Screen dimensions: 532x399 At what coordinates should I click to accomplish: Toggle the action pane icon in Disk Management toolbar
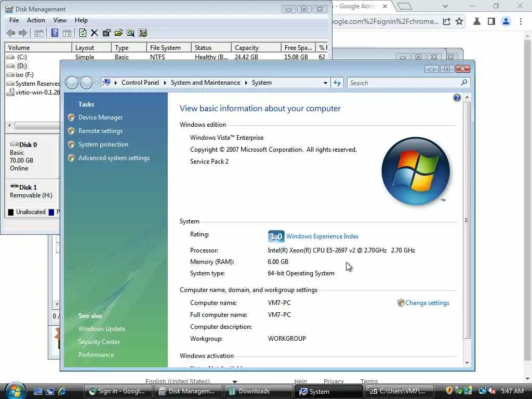click(67, 33)
